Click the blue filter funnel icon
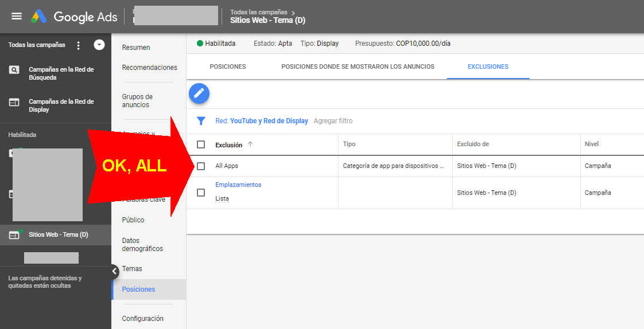The height and width of the screenshot is (329, 644). 201,121
